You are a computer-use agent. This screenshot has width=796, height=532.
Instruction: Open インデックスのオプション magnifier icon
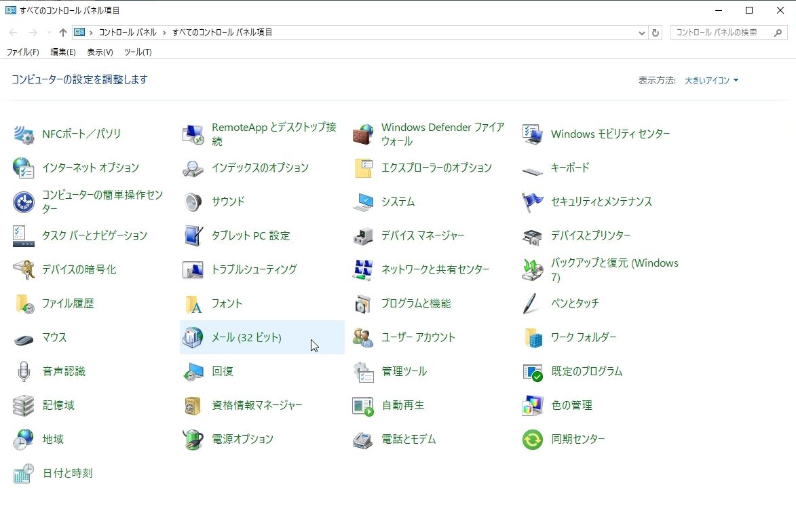[x=193, y=168]
